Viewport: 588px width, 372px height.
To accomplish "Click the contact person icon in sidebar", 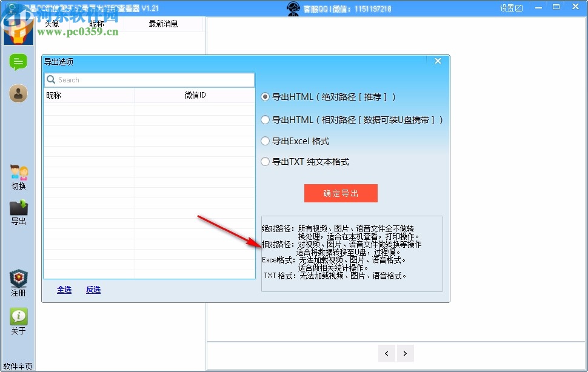I will point(18,94).
